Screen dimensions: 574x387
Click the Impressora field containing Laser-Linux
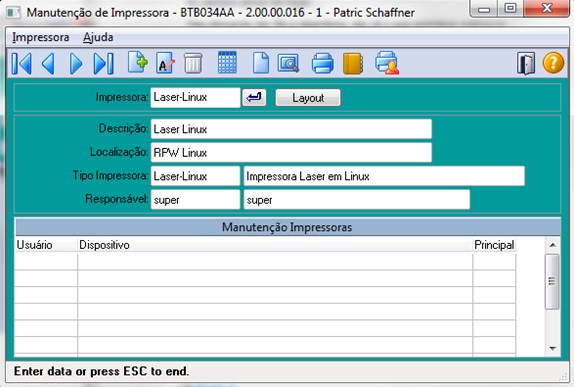pos(195,97)
